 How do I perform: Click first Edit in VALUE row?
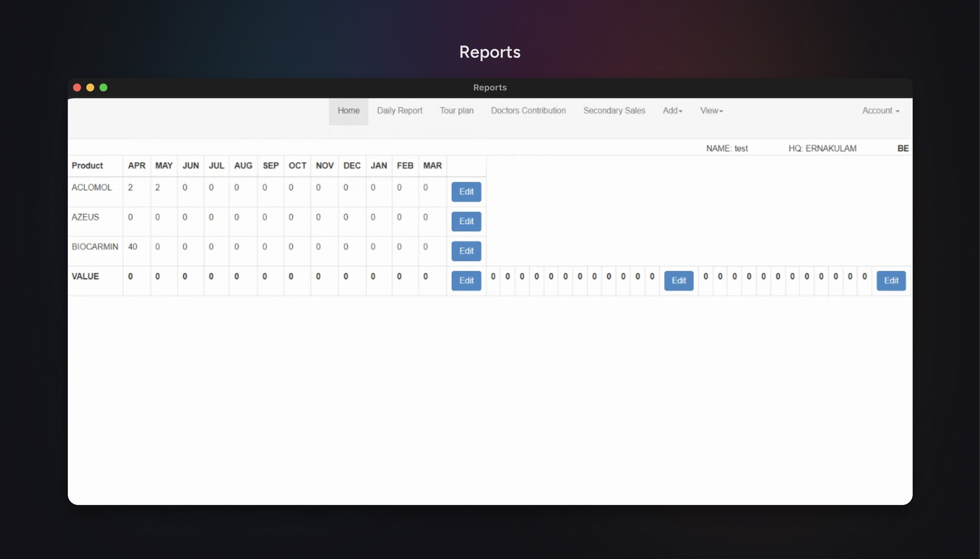pyautogui.click(x=466, y=281)
